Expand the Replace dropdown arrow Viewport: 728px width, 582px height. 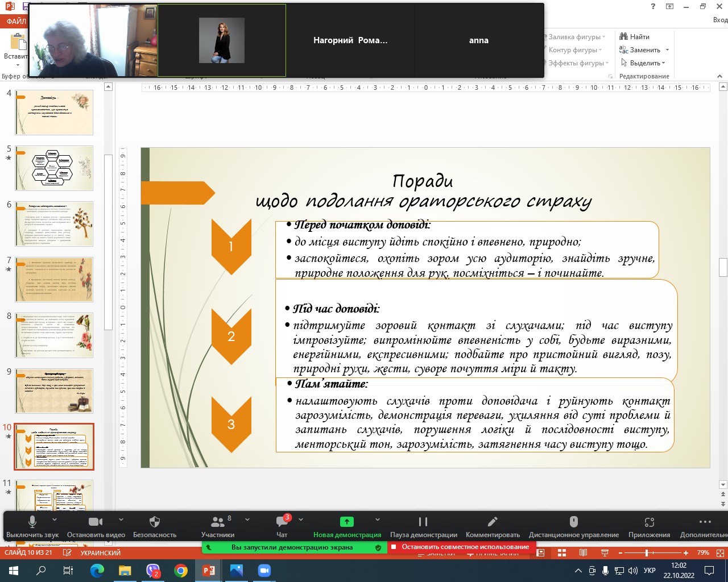(667, 50)
